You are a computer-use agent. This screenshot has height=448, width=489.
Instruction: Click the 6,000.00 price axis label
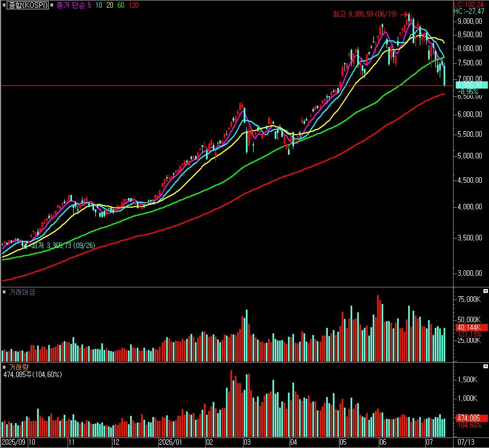coord(470,115)
